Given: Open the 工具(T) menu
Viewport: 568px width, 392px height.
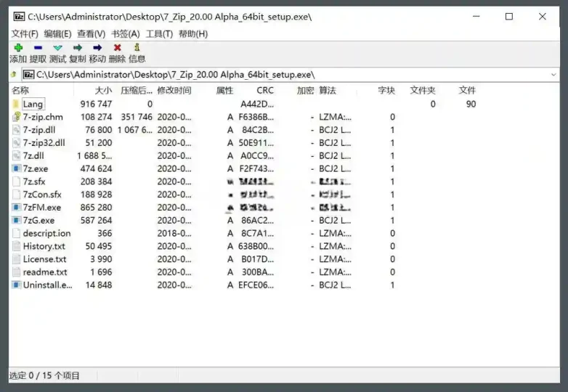Looking at the screenshot, I should (x=159, y=34).
